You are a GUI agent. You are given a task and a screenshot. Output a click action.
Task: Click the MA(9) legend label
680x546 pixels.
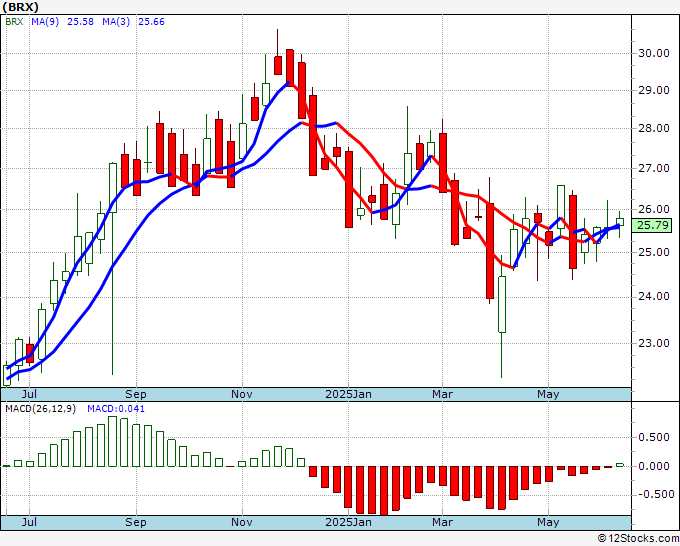point(45,22)
